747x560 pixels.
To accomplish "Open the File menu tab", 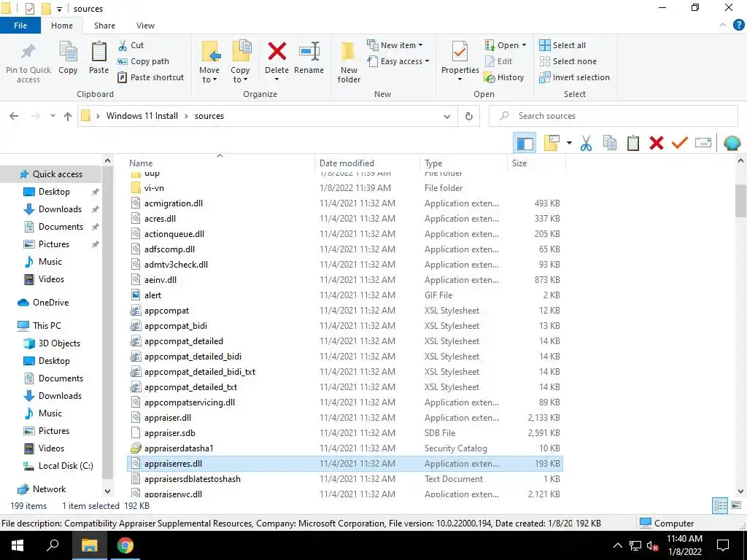I will coord(20,26).
